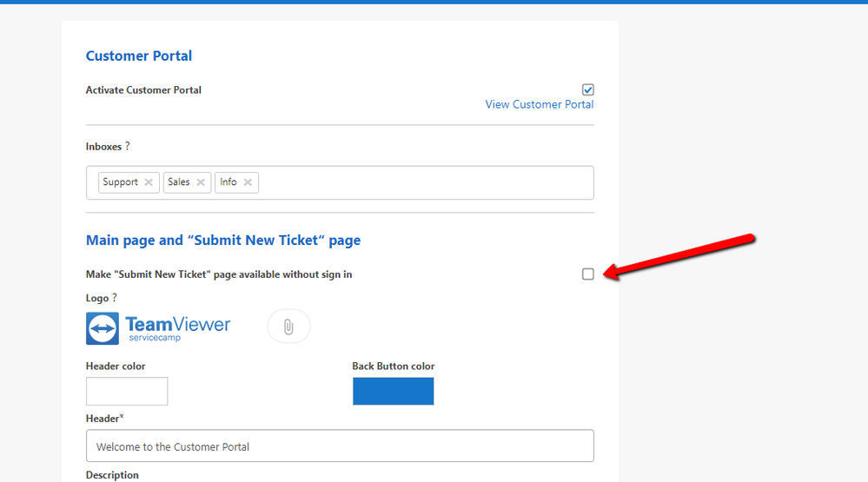The width and height of the screenshot is (868, 482).
Task: Open the View Customer Portal link
Action: pyautogui.click(x=540, y=104)
